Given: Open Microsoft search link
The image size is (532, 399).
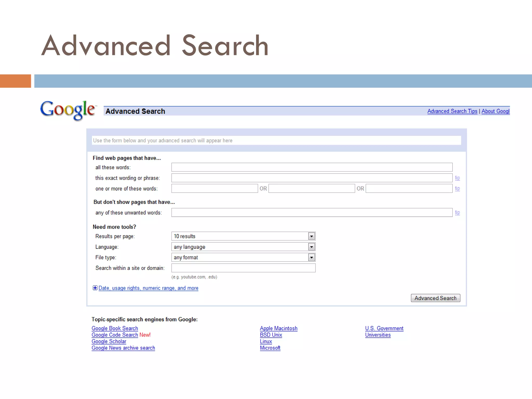Looking at the screenshot, I should coord(270,348).
